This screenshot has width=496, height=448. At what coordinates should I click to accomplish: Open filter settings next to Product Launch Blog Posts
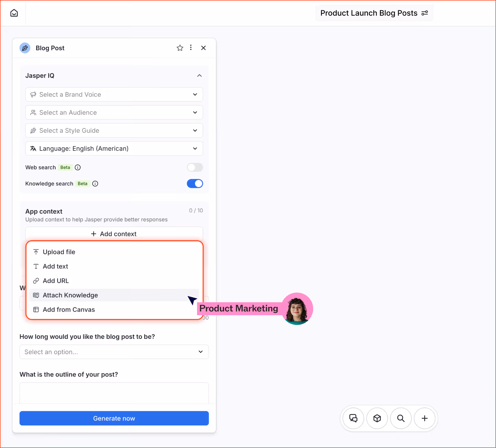[x=425, y=13]
